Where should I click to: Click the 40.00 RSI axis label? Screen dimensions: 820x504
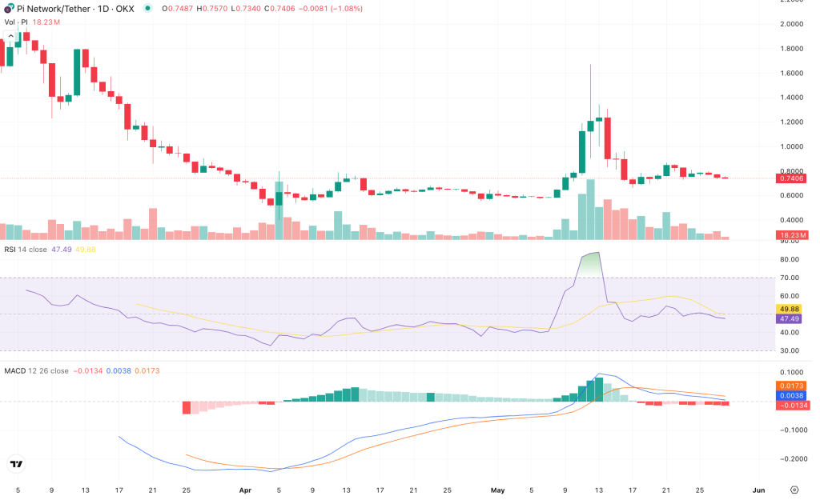(x=789, y=333)
